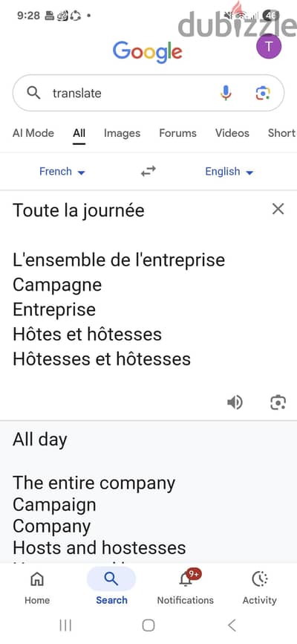Open the Activity clock icon

tap(260, 587)
